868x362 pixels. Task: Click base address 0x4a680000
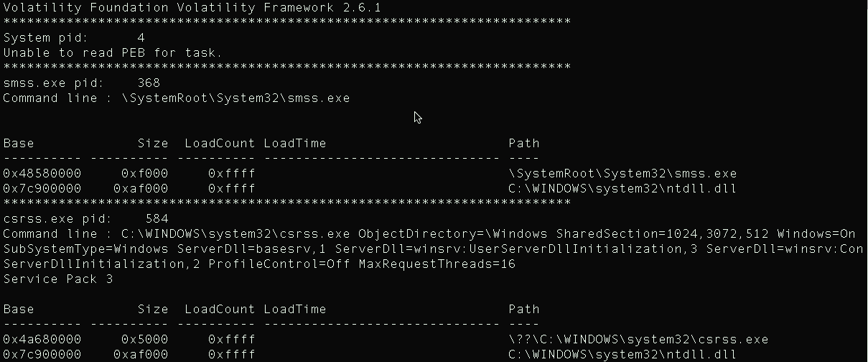[42, 339]
